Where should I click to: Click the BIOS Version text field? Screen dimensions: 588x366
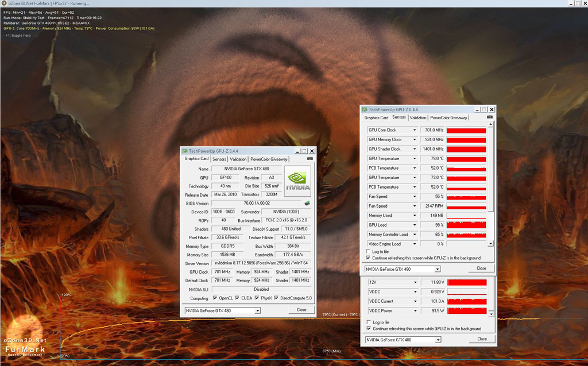coord(256,203)
